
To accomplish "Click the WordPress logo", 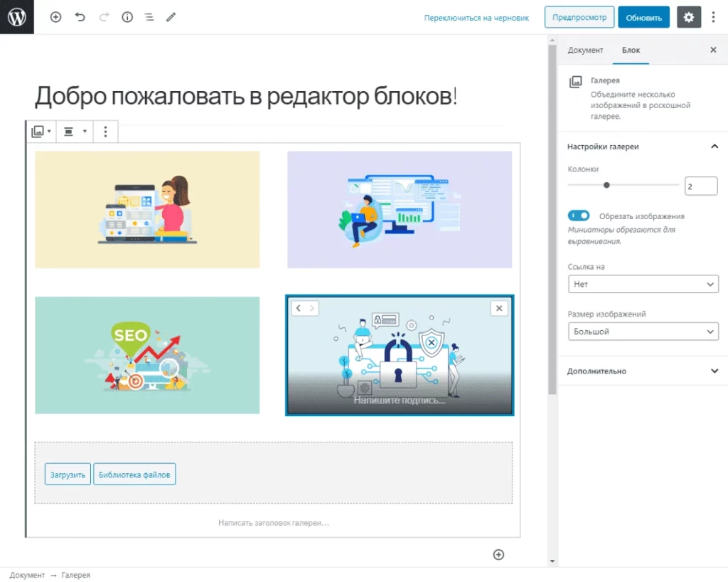I will [16, 17].
